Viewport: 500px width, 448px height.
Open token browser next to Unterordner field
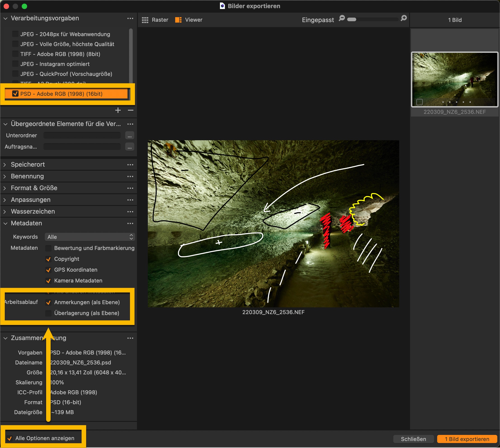(130, 135)
